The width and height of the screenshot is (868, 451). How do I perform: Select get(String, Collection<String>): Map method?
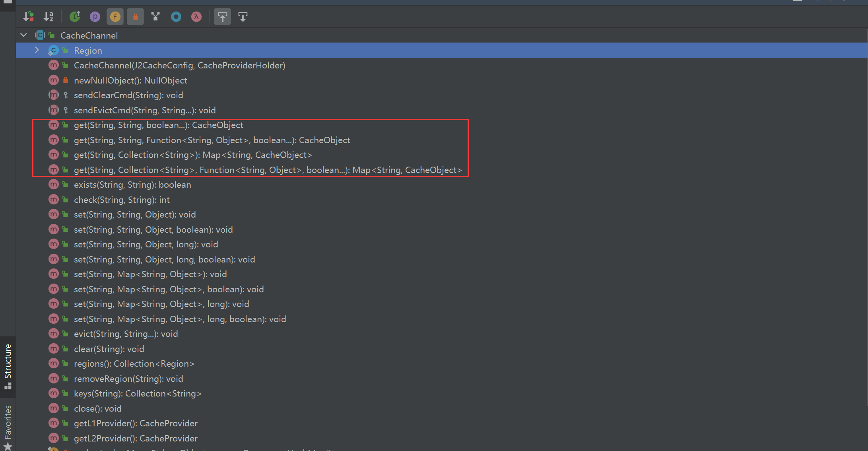193,155
